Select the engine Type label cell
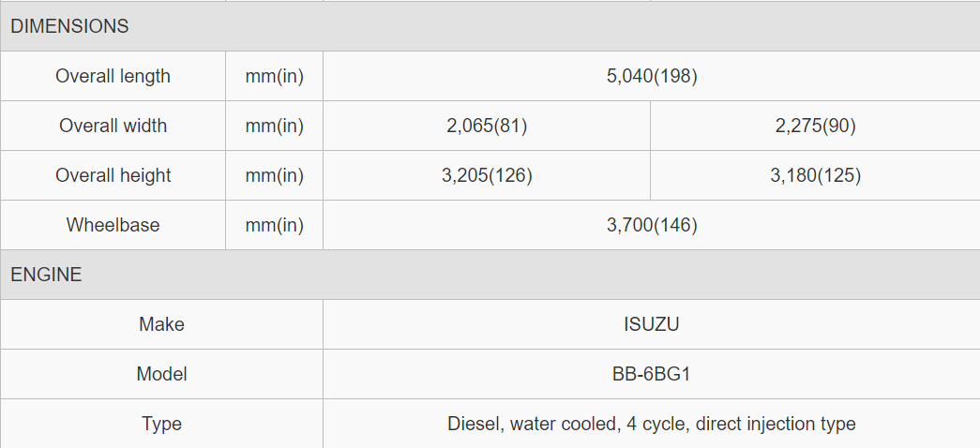Viewport: 980px width, 448px height. pyautogui.click(x=162, y=424)
